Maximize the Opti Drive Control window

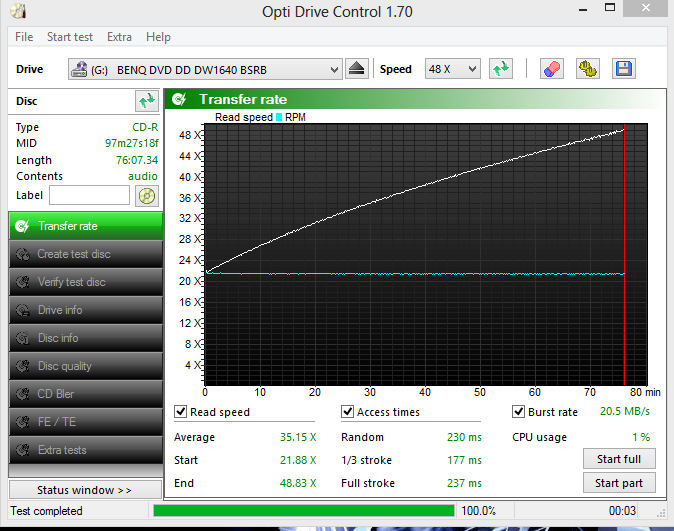tap(610, 7)
